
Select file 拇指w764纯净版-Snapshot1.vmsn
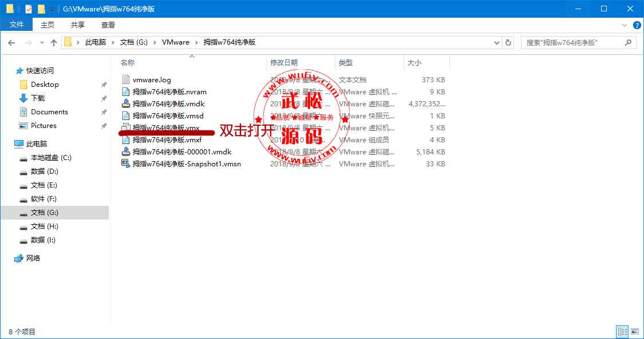[187, 163]
